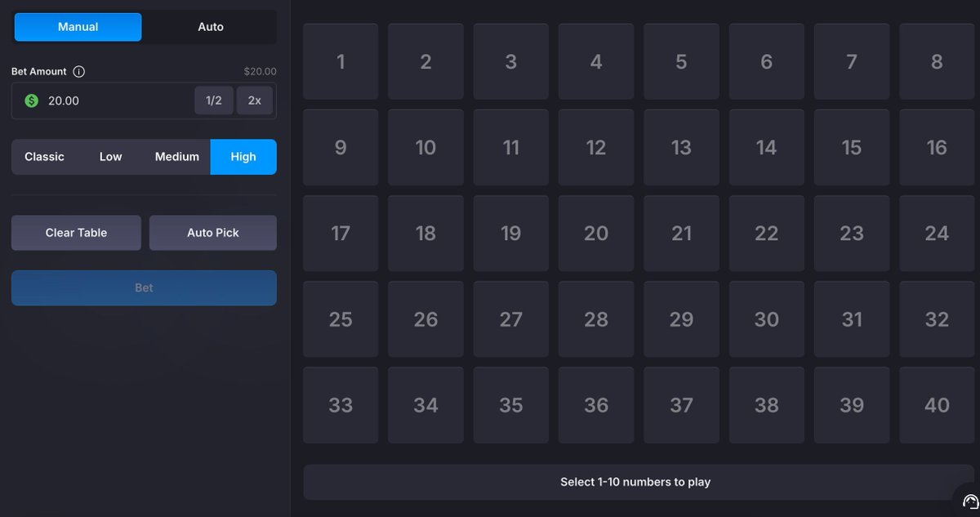The height and width of the screenshot is (517, 980).
Task: Tap the 35 number tile
Action: tap(511, 405)
